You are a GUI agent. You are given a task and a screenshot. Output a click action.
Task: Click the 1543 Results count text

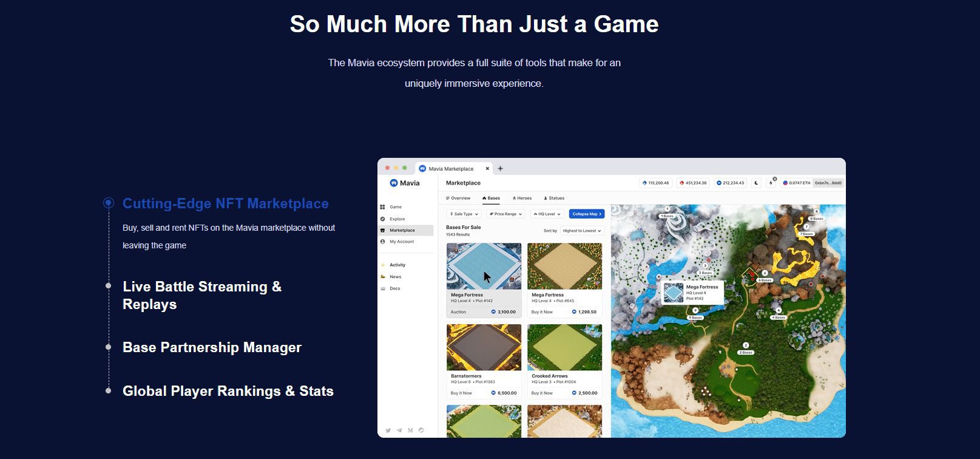click(x=458, y=234)
